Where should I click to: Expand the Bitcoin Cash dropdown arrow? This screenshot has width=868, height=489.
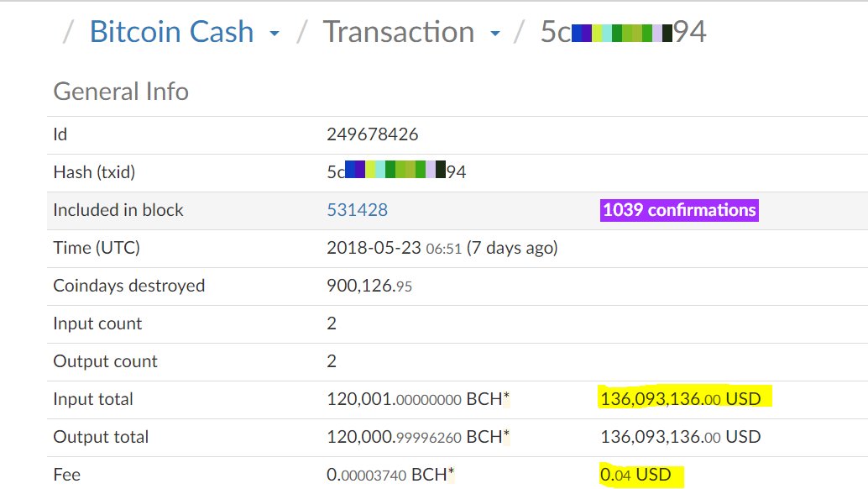[274, 34]
